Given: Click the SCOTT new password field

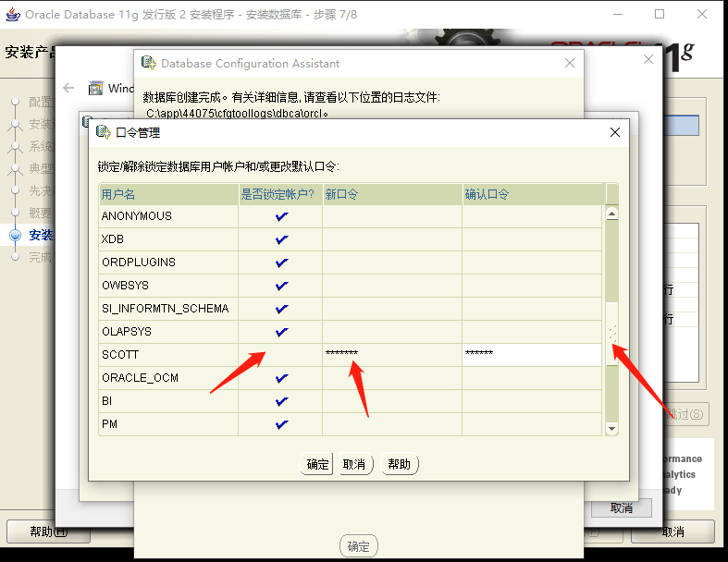Looking at the screenshot, I should (392, 355).
